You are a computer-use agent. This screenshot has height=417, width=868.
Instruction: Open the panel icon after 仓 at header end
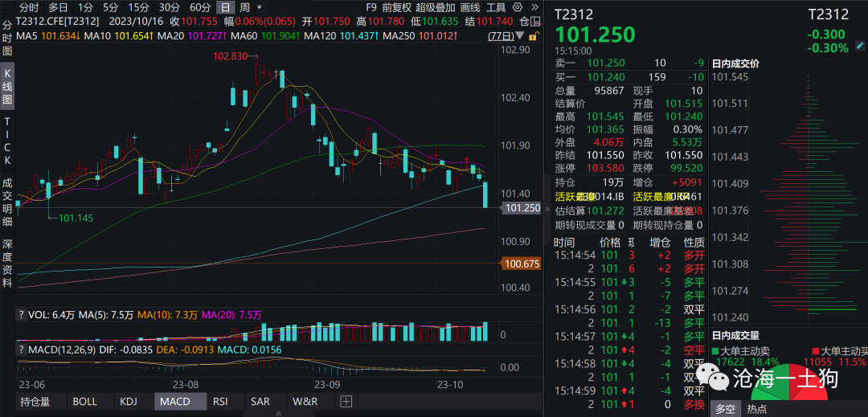coord(537,22)
